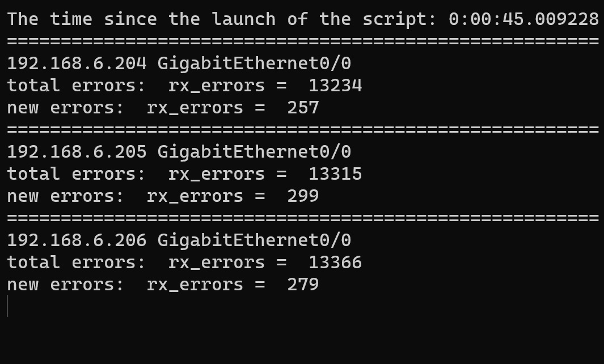The width and height of the screenshot is (604, 364).
Task: Click GigabitEthernet0/0 next to 192.168.6.204
Action: tap(254, 64)
